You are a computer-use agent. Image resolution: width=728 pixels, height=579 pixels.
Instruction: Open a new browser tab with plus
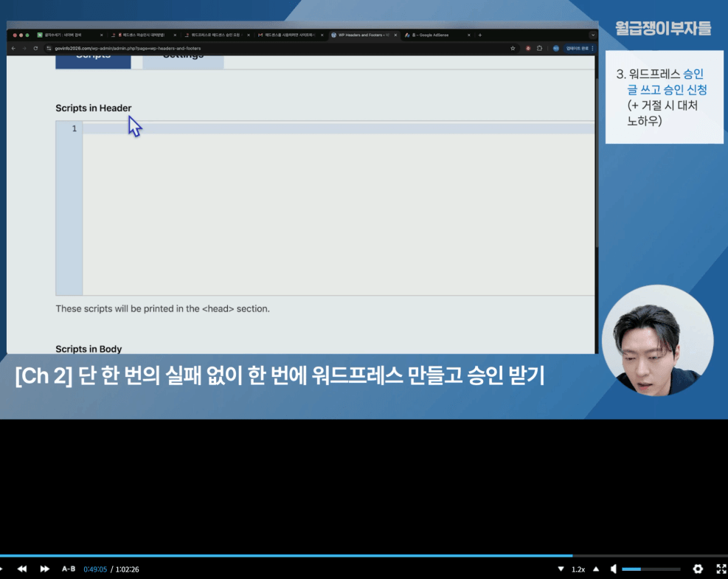tap(480, 35)
